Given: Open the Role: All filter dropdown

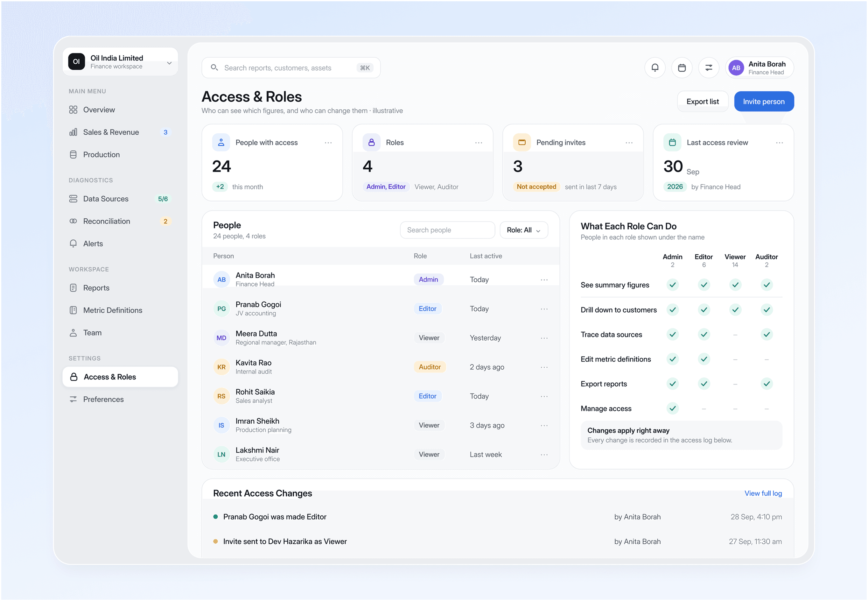Looking at the screenshot, I should (524, 230).
